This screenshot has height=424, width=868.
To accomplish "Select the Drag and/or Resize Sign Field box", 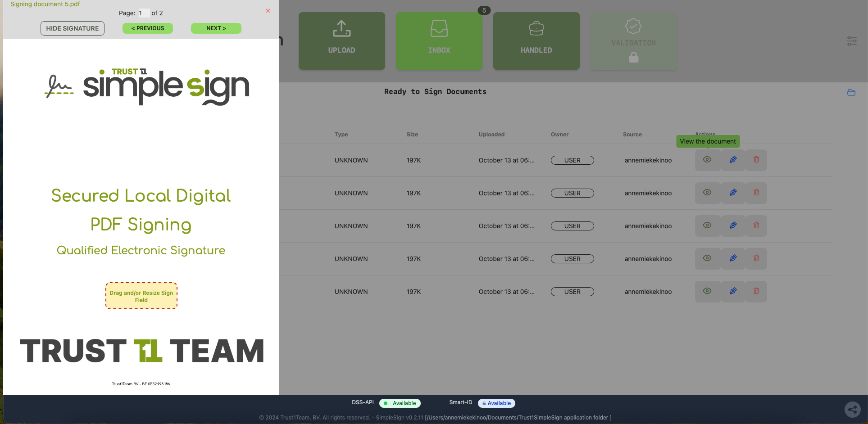I will click(141, 296).
